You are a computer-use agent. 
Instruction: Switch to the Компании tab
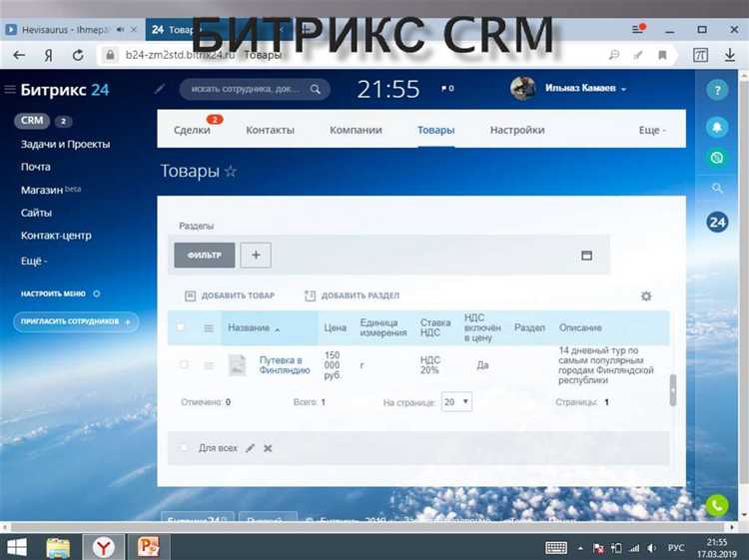356,131
